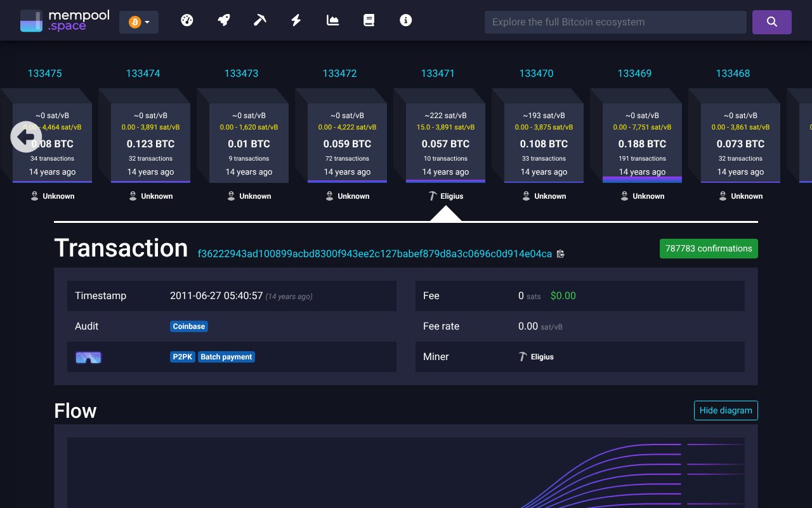
Task: Select the P2PK tag
Action: tap(183, 357)
